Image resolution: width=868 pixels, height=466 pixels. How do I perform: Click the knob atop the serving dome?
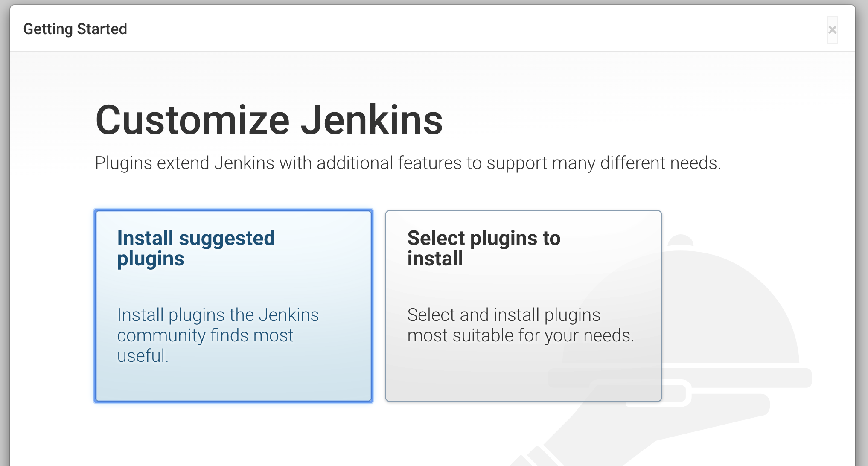click(680, 239)
